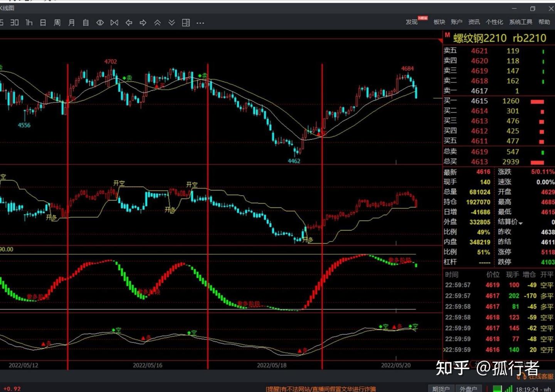Image resolution: width=555 pixels, height=392 pixels.
Task: Click the green connection status indicator
Action: click(x=497, y=389)
